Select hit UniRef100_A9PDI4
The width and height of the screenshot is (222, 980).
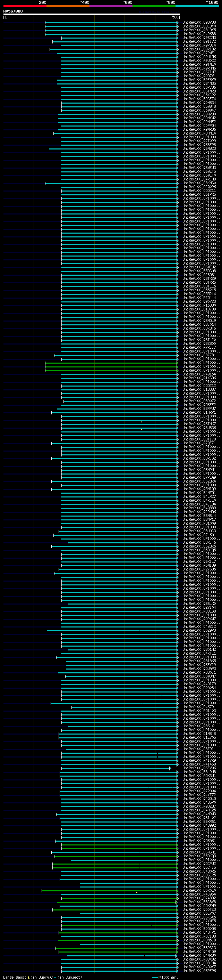[x=199, y=45]
